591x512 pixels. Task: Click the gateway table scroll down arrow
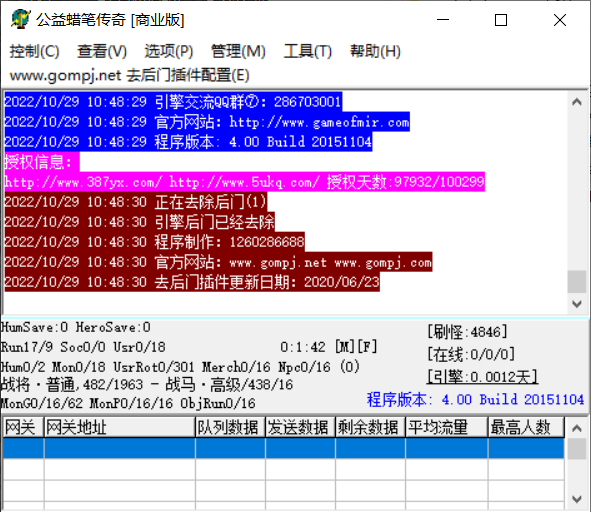tap(577, 500)
